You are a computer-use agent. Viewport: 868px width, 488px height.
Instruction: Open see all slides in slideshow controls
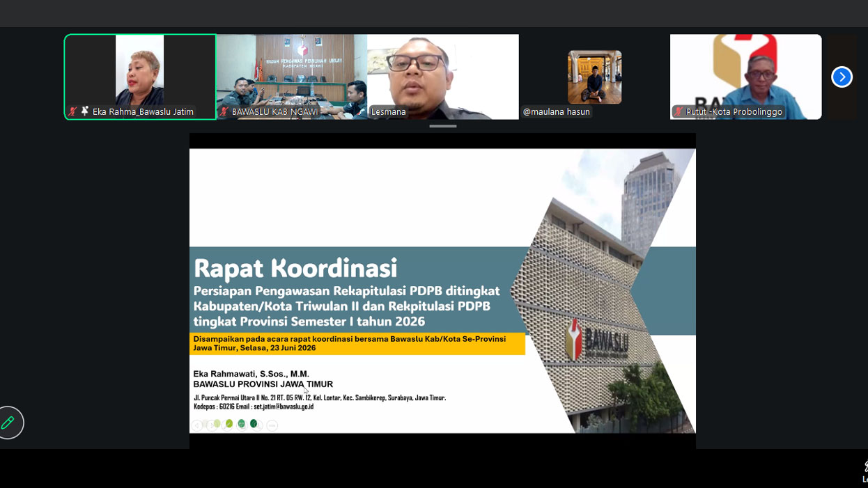pos(242,425)
